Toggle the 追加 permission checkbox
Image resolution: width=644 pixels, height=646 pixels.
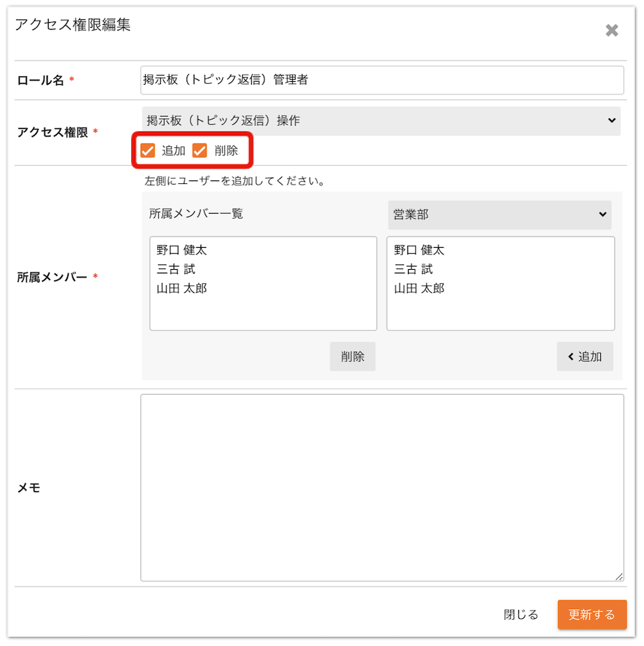(x=148, y=151)
